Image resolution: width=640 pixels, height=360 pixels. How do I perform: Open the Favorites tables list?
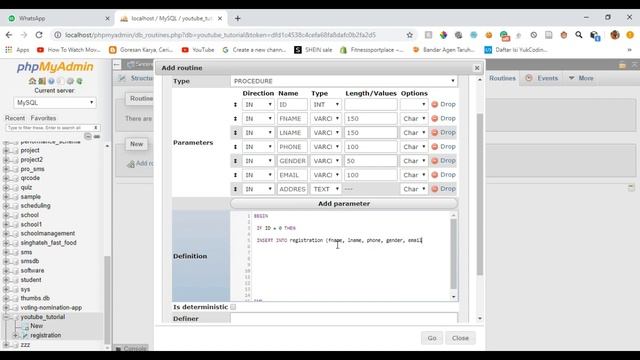click(x=43, y=118)
